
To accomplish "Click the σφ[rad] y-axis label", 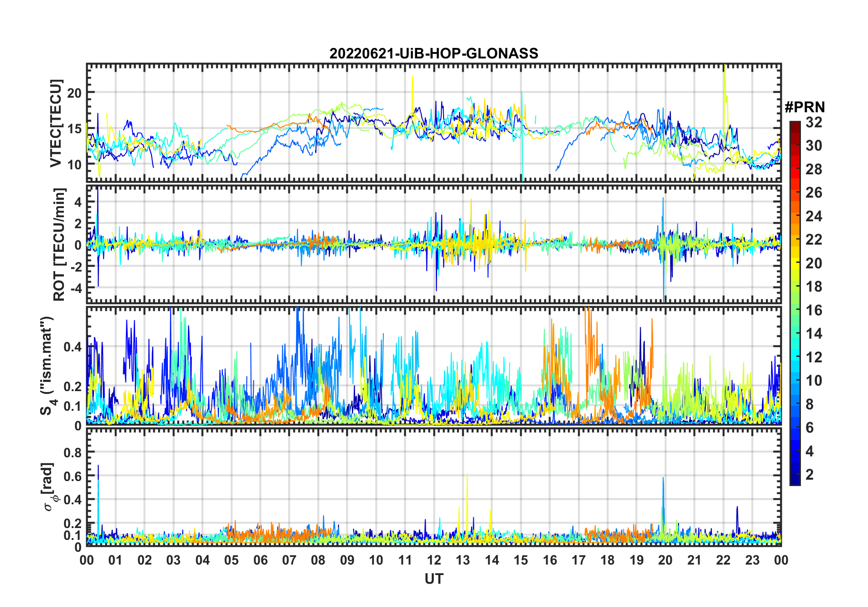I will [50, 487].
